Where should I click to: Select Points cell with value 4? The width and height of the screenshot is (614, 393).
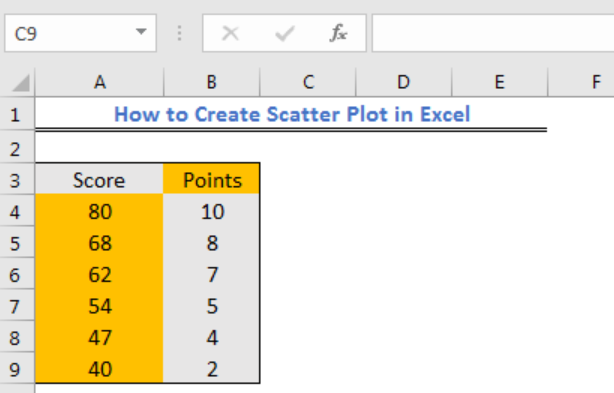coord(212,337)
